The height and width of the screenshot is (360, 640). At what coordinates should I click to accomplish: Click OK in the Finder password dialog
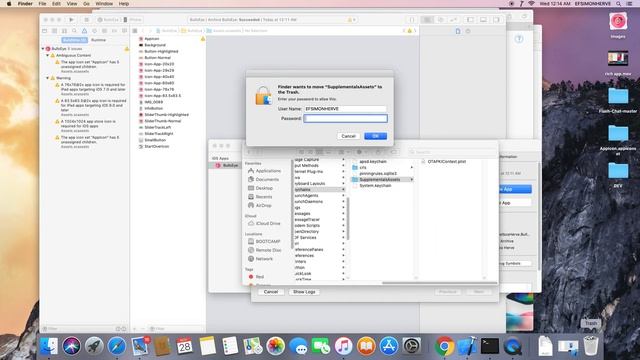(x=375, y=136)
